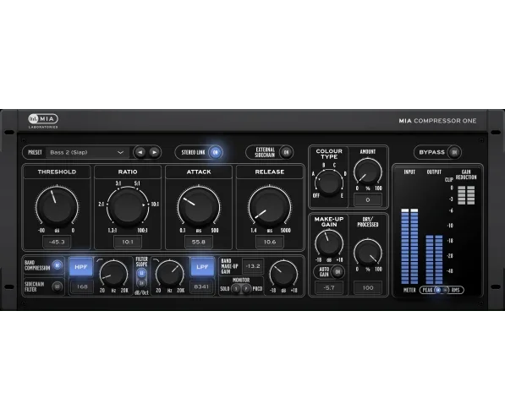
Task: Toggle the Stereo Link ON button
Action: click(216, 152)
